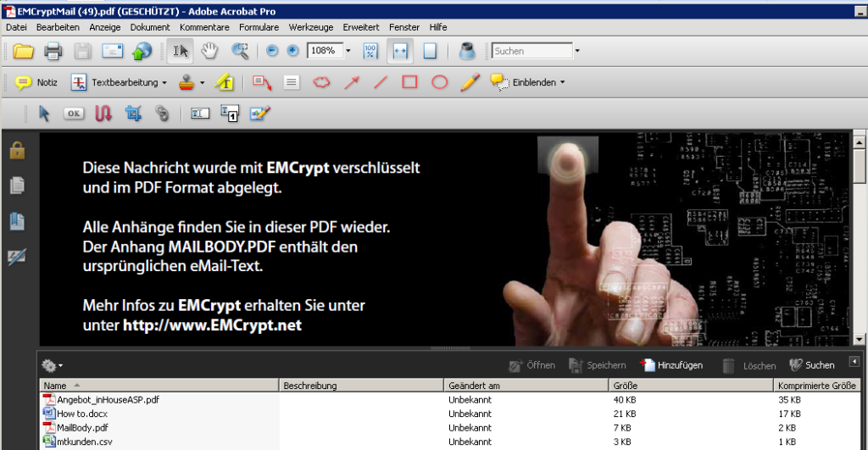
Task: Click the Speichern attachment button
Action: coord(598,365)
